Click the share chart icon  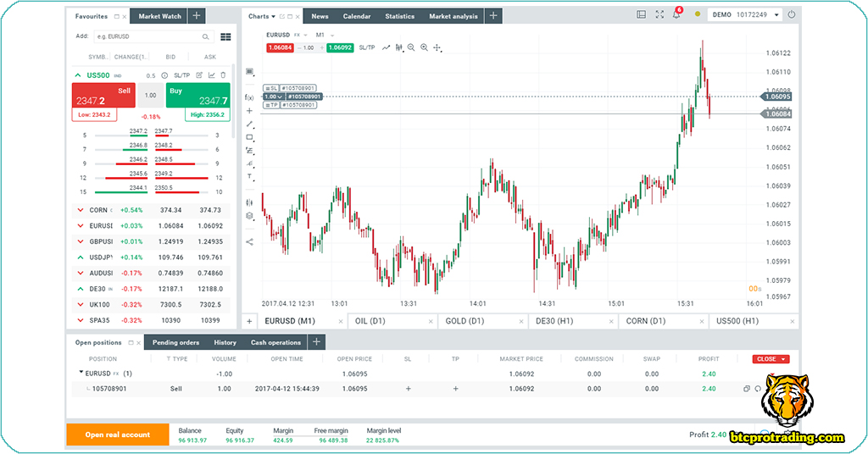pyautogui.click(x=249, y=241)
